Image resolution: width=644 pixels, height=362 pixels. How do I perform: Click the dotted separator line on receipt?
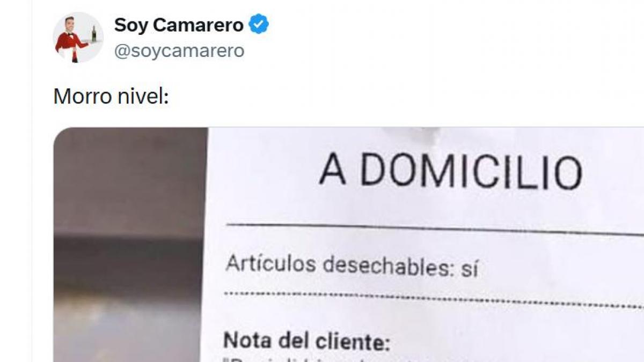click(x=434, y=300)
